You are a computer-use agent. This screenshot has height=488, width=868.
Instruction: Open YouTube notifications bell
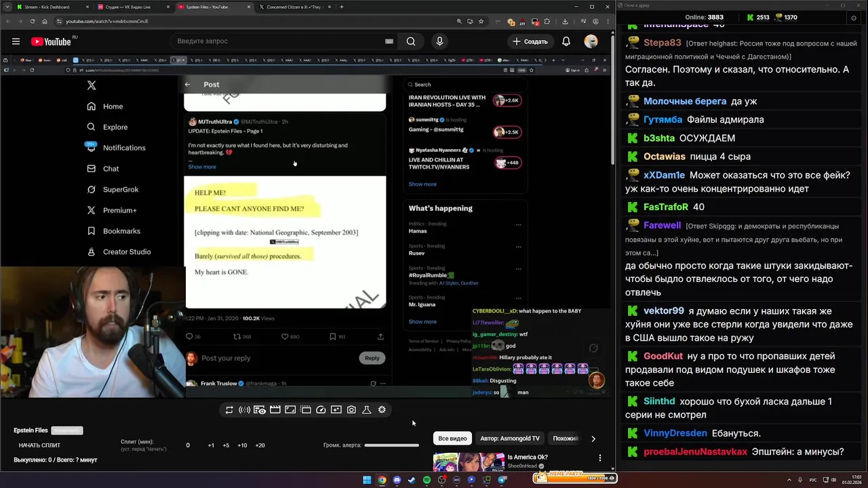click(566, 41)
